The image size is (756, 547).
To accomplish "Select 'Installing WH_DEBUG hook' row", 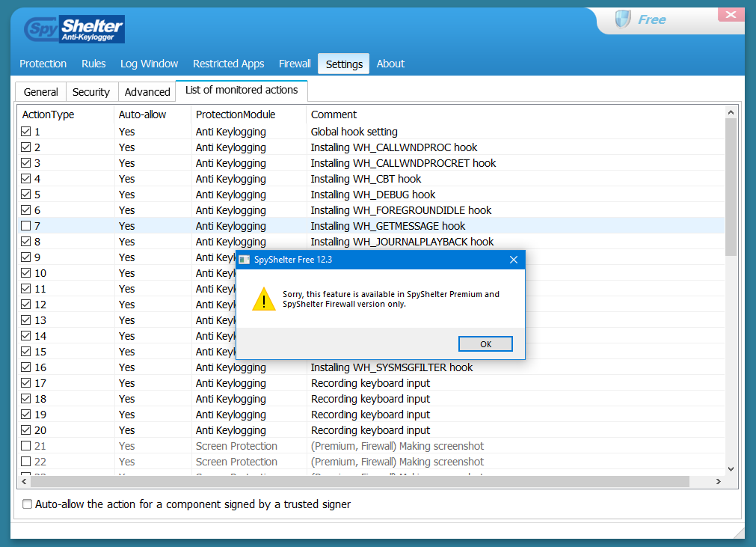I will tap(371, 195).
